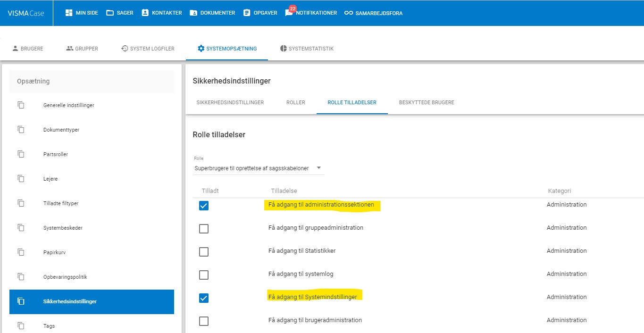Open Systembeskeder in the Opsætning list
Screen dimensions: 644x333
pyautogui.click(x=92, y=228)
